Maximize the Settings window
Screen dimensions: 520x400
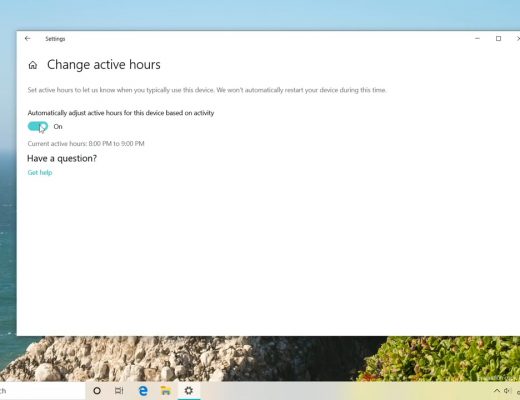click(x=498, y=39)
